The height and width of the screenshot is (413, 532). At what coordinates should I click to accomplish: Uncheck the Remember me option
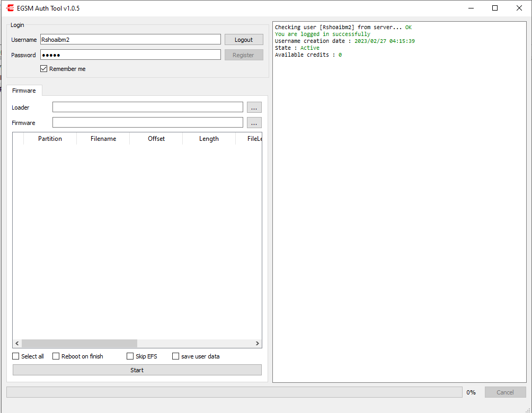pyautogui.click(x=43, y=68)
